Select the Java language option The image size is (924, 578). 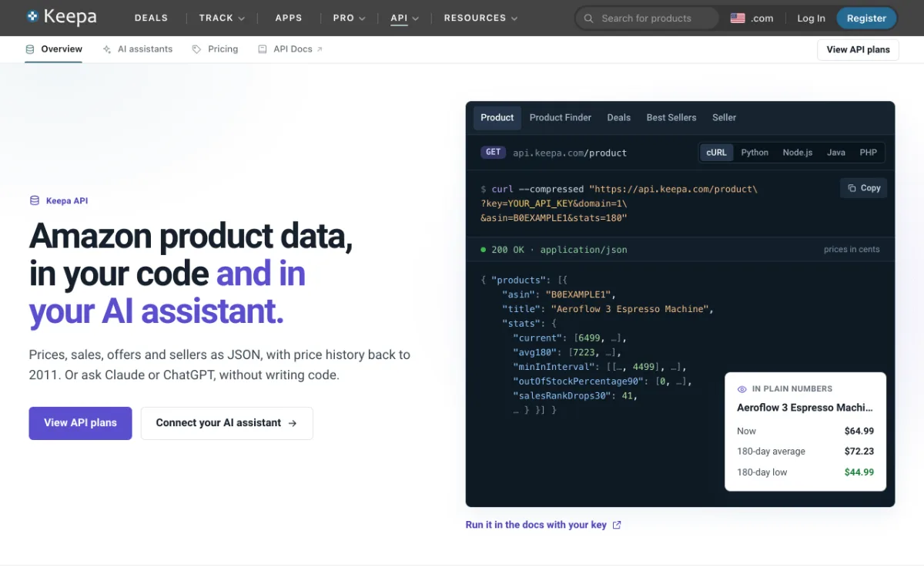point(836,153)
